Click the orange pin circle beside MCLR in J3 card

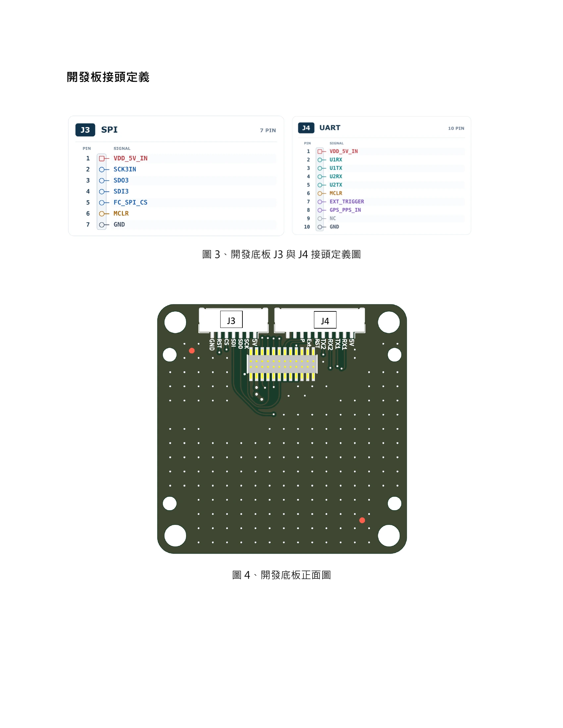pyautogui.click(x=101, y=214)
